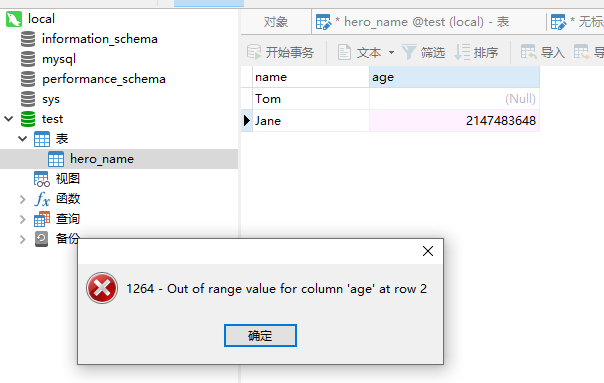Switch to hero_name @test (local) tab
Screen dimensions: 604x383
pyautogui.click(x=428, y=22)
